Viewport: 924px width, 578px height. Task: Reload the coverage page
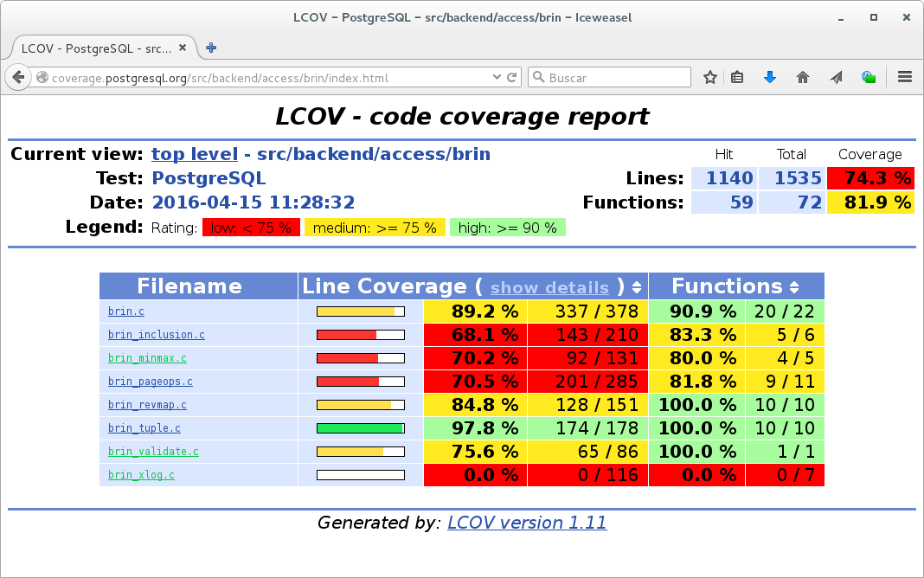click(512, 77)
